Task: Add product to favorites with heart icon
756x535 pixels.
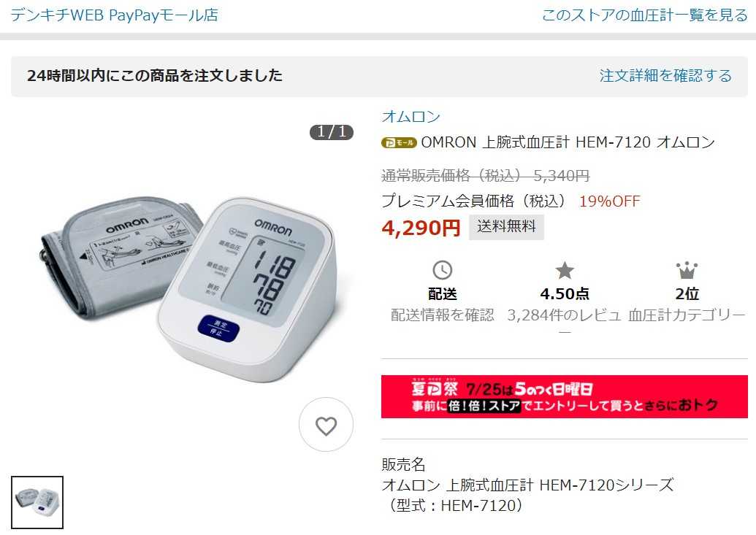Action: (326, 425)
